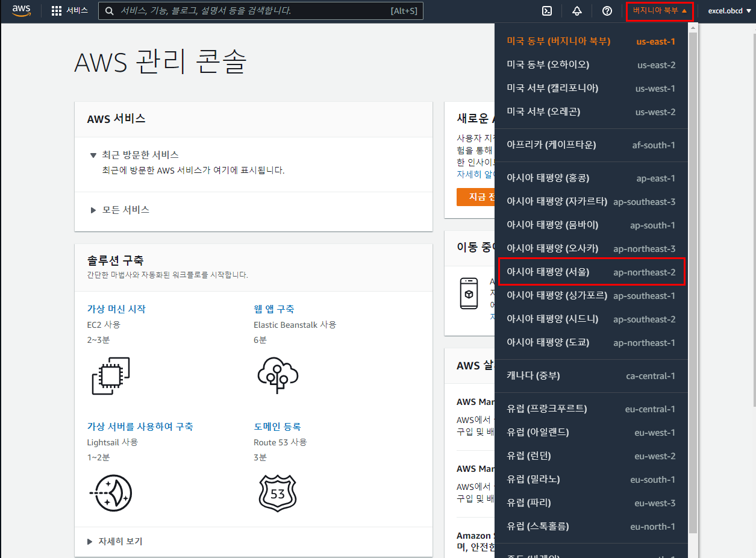Click the Elastic Beanstalk 사용 text
This screenshot has width=756, height=558.
coord(295,324)
